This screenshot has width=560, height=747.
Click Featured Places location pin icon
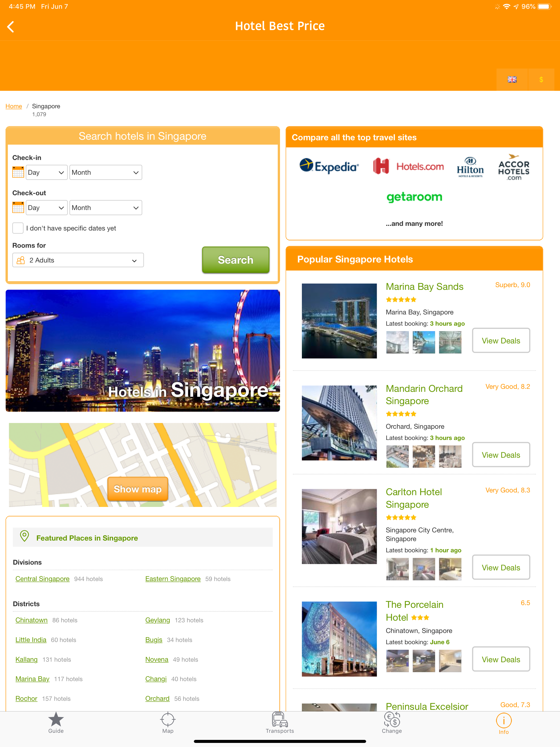(24, 536)
